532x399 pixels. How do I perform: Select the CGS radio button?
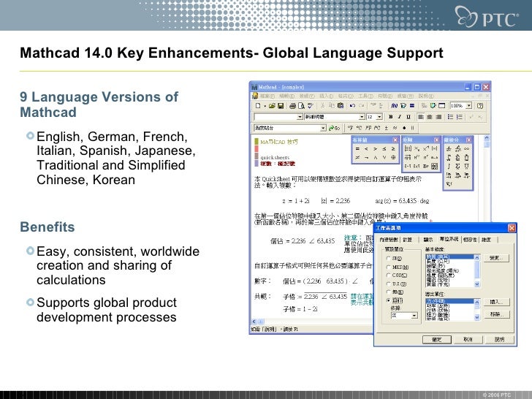click(x=389, y=275)
